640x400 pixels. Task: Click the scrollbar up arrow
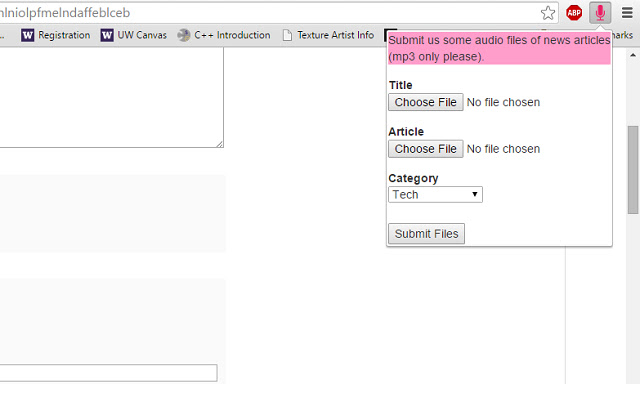coord(633,55)
